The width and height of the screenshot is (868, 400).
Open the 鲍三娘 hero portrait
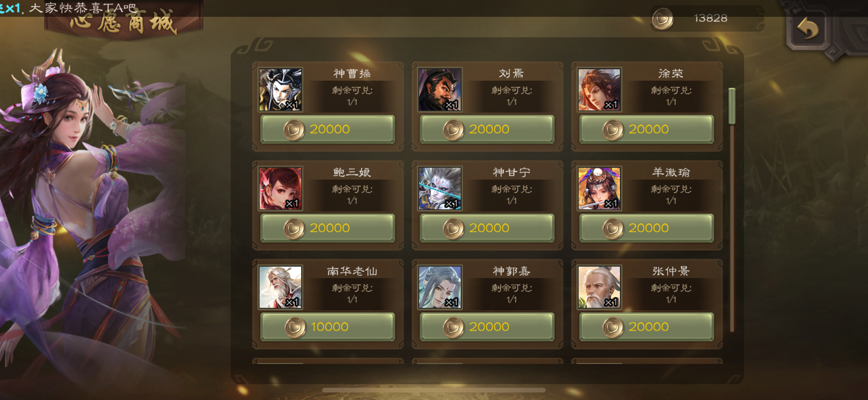point(280,188)
